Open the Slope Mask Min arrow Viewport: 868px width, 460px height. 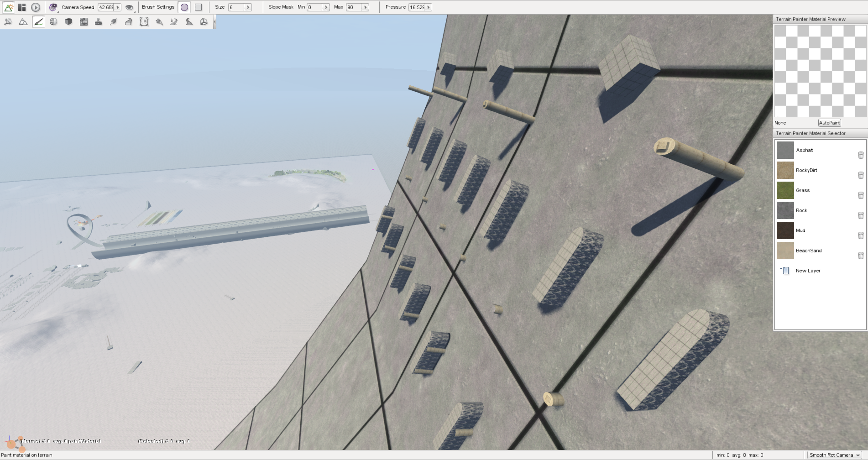326,7
